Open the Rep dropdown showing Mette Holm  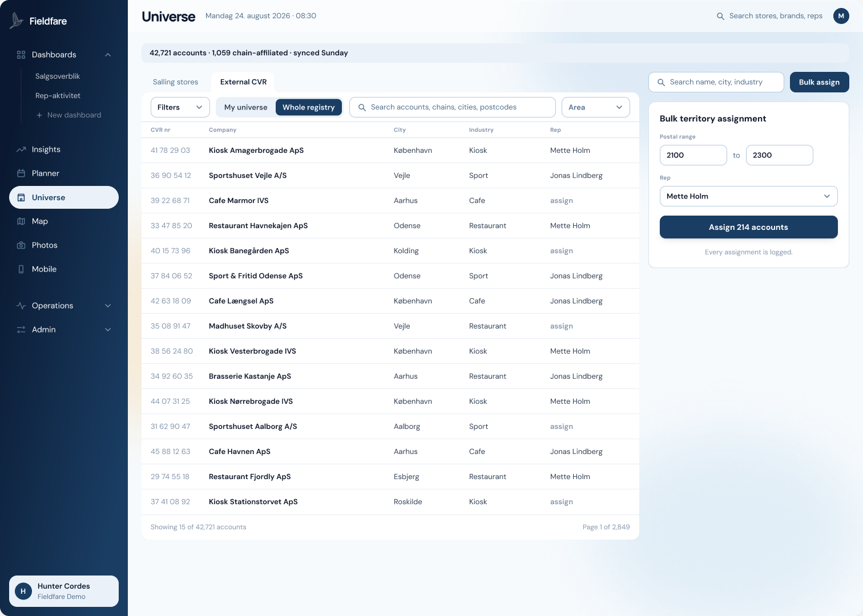(749, 196)
